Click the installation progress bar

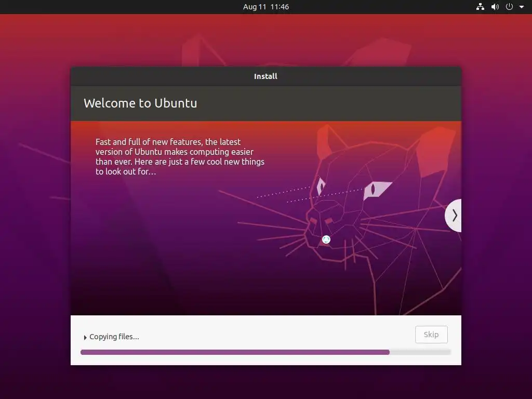pyautogui.click(x=265, y=352)
